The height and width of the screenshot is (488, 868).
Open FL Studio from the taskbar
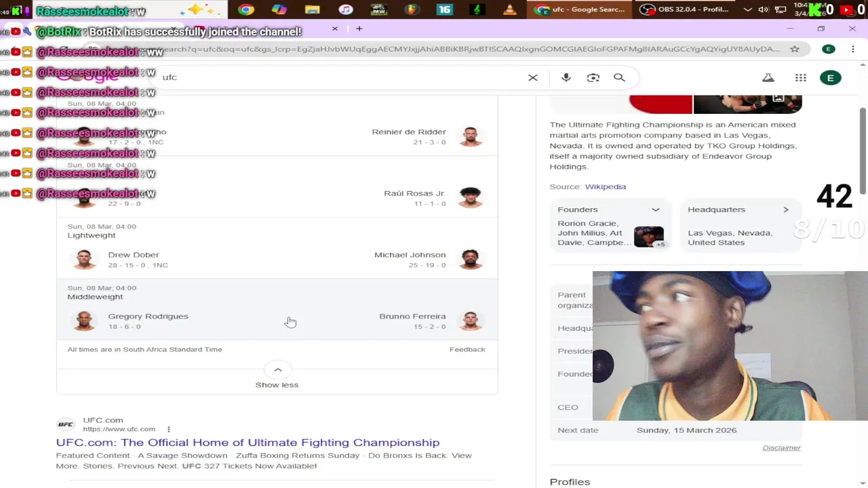pos(412,9)
